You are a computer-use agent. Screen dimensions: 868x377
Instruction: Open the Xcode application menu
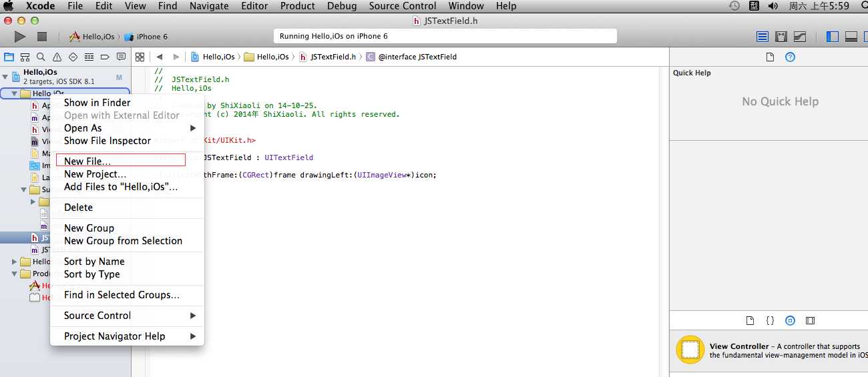[x=41, y=6]
